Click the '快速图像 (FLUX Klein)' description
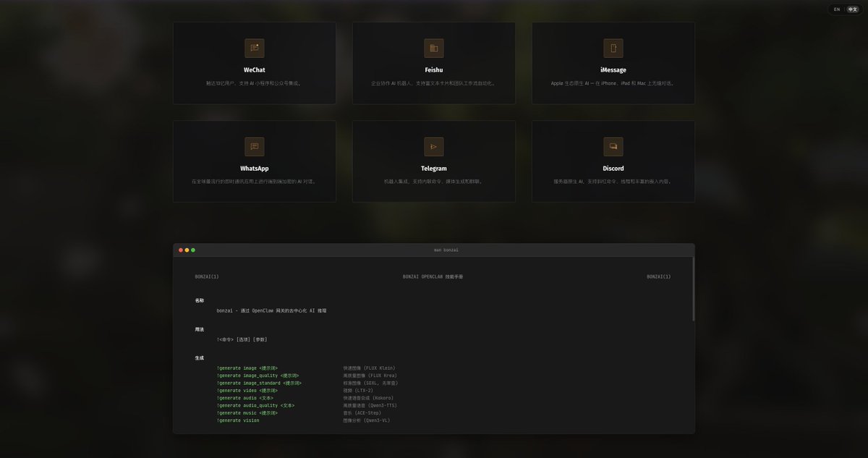The width and height of the screenshot is (868, 458). [x=369, y=368]
